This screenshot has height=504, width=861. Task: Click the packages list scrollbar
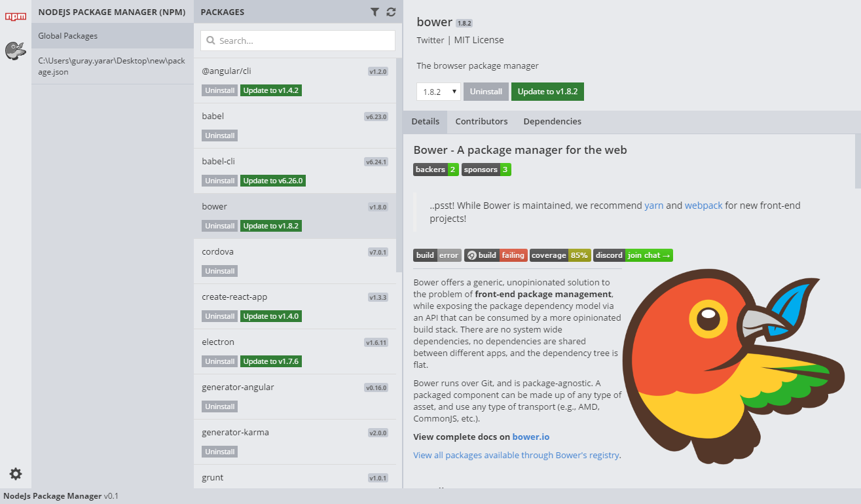point(399,164)
